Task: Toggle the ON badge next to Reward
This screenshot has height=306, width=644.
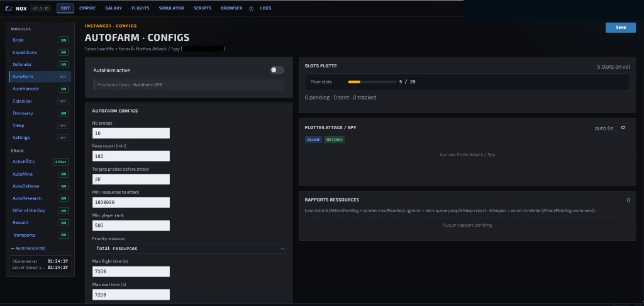Action: coord(64,223)
